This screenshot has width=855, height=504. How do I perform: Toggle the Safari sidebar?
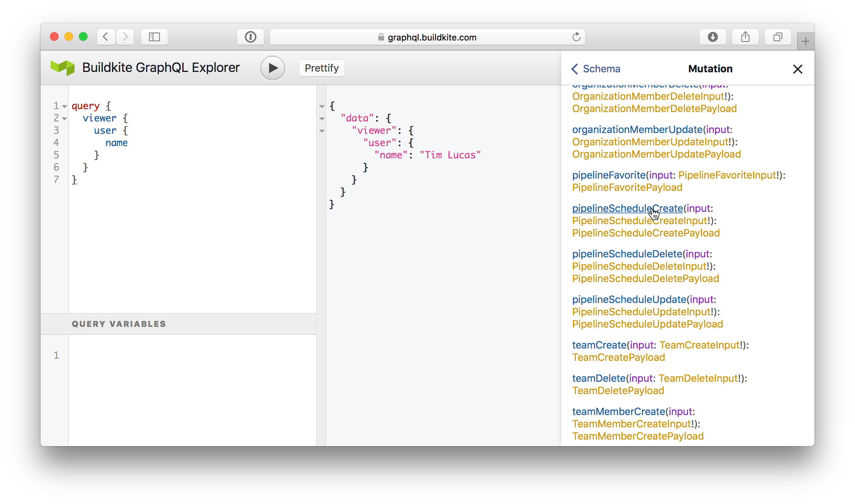(x=154, y=37)
